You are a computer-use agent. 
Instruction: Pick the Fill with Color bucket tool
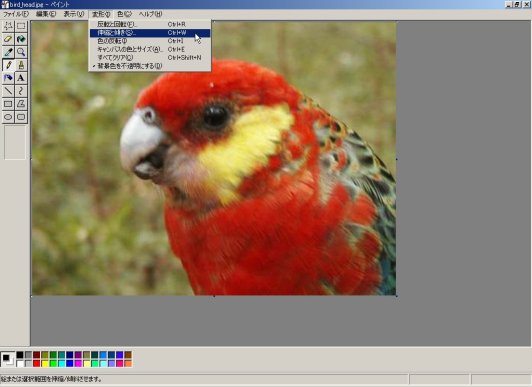tap(21, 39)
